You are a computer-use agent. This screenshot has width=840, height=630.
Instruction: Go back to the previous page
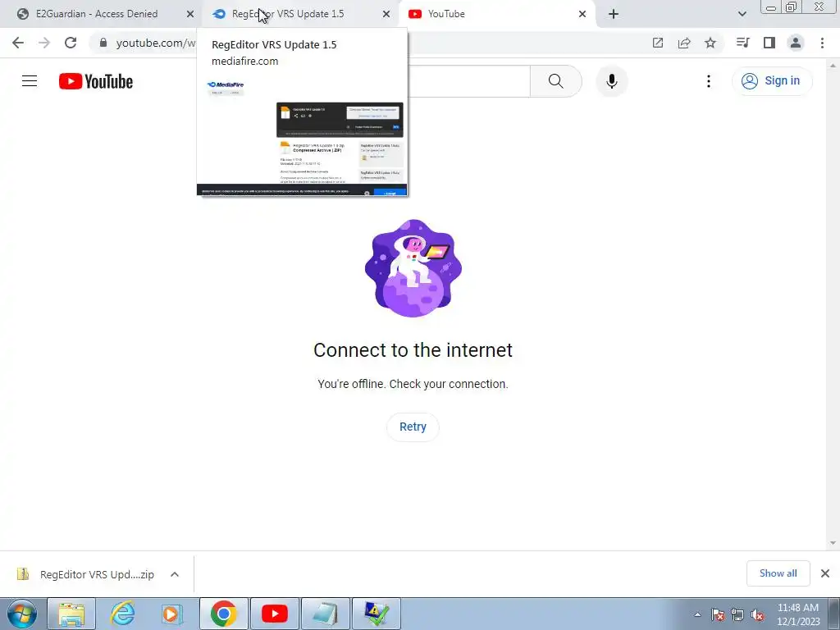pos(18,43)
